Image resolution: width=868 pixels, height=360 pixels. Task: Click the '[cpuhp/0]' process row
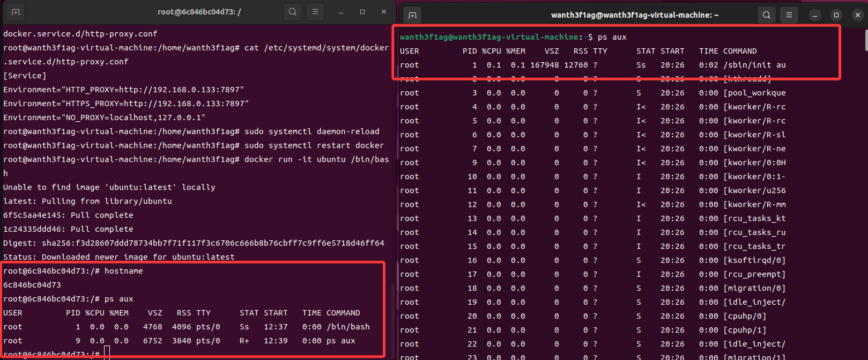[x=583, y=316]
